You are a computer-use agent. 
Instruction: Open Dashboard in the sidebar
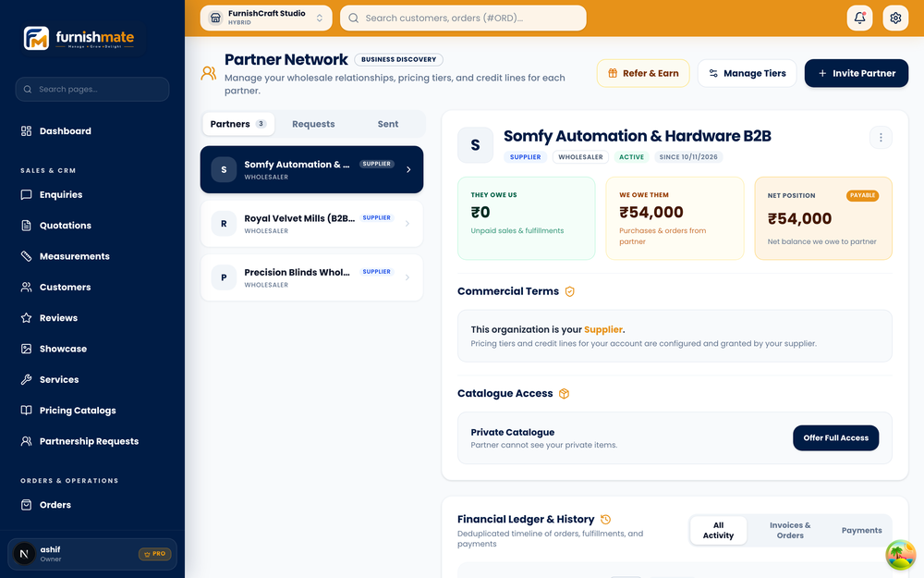[x=91, y=131]
